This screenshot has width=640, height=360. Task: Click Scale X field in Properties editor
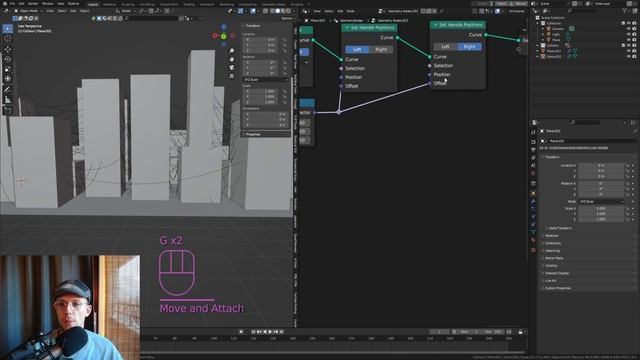coord(602,209)
